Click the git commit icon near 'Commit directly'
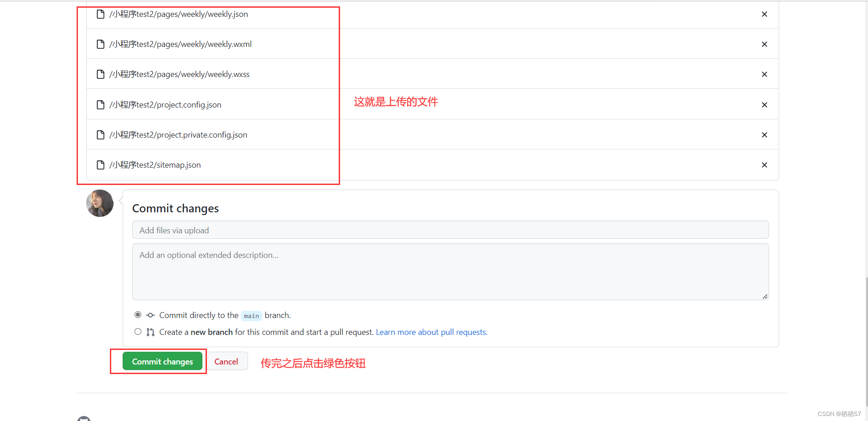868x421 pixels. [x=150, y=315]
